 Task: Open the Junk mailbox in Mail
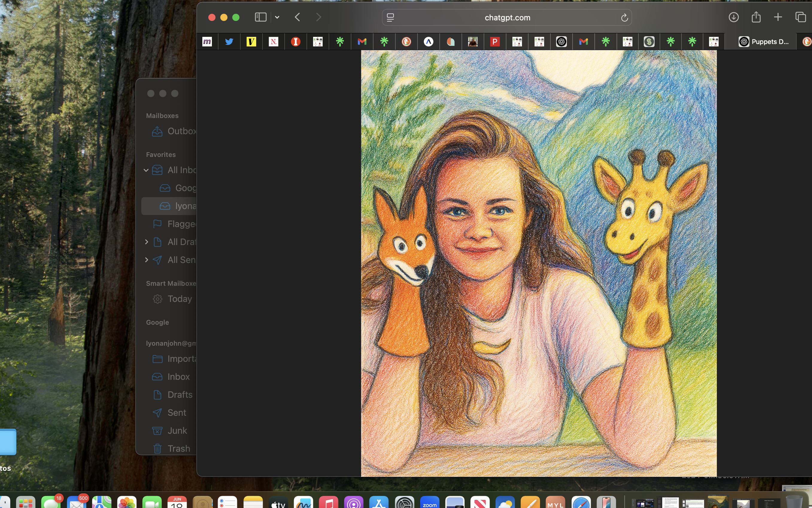click(x=177, y=430)
